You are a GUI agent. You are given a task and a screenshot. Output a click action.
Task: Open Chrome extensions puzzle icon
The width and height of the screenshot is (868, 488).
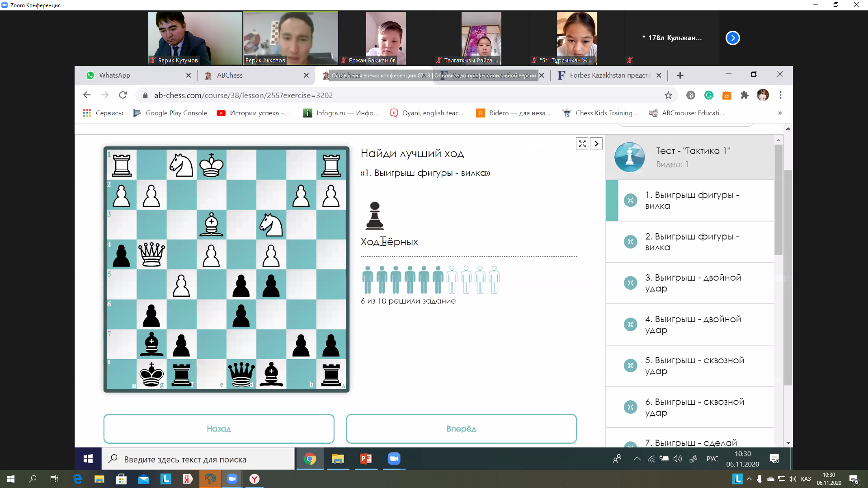[744, 95]
